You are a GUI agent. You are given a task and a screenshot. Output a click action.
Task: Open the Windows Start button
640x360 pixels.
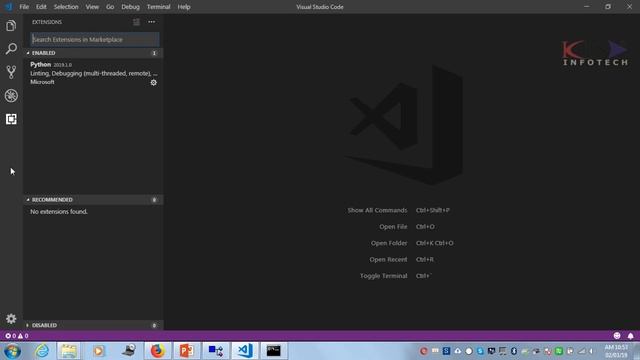pos(12,351)
